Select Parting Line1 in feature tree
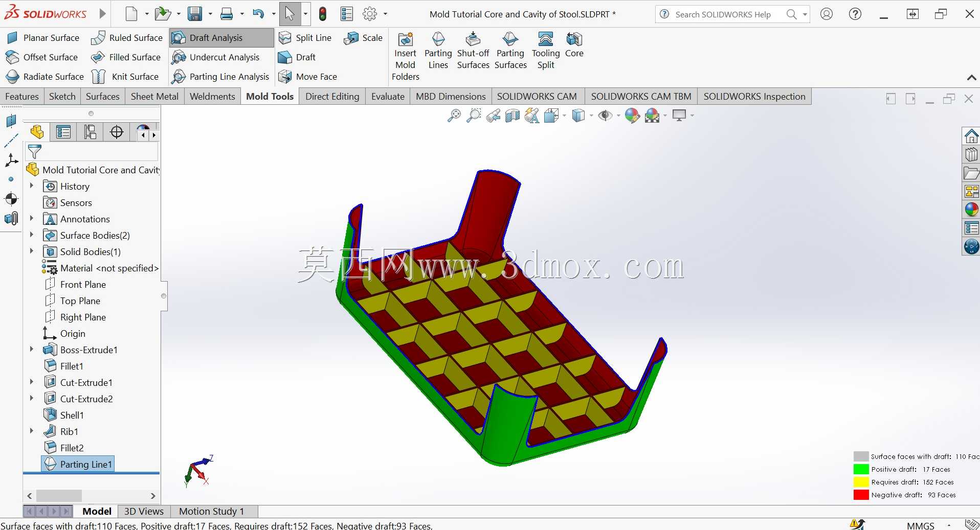Screen dimensions: 980x530 pos(78,464)
